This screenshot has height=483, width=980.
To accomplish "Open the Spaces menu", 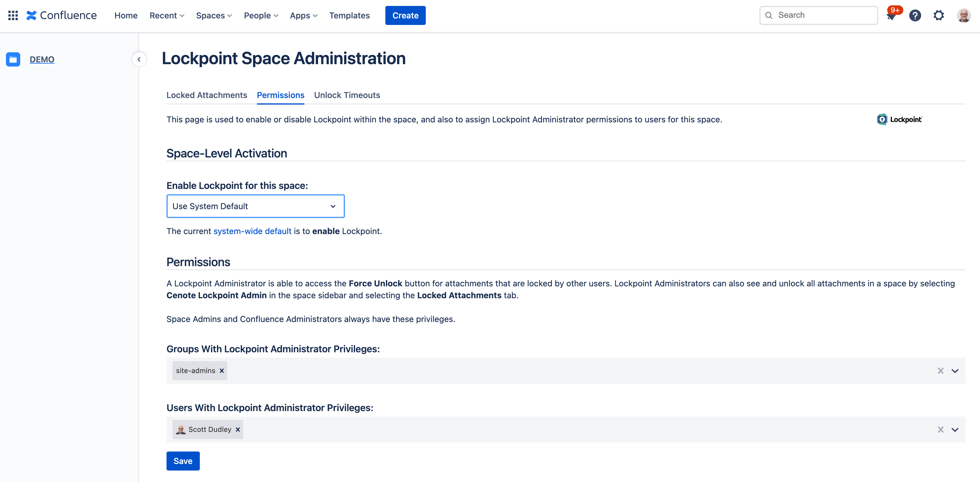I will pos(214,15).
